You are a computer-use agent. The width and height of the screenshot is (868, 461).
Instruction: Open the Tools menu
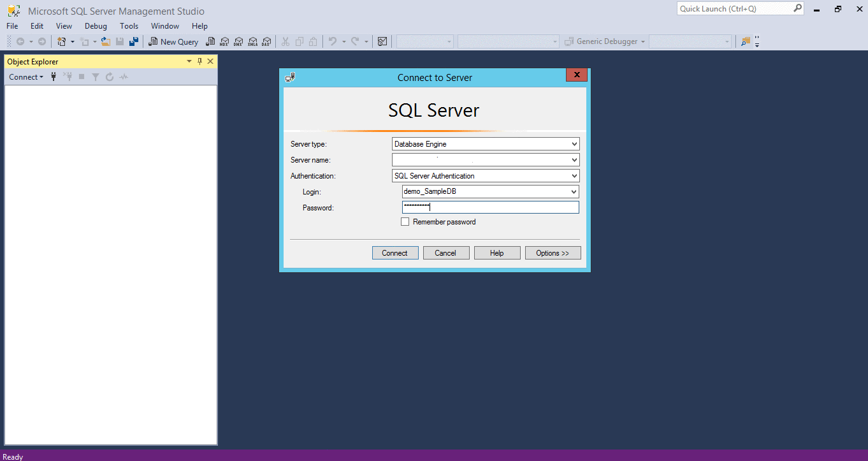pyautogui.click(x=129, y=26)
